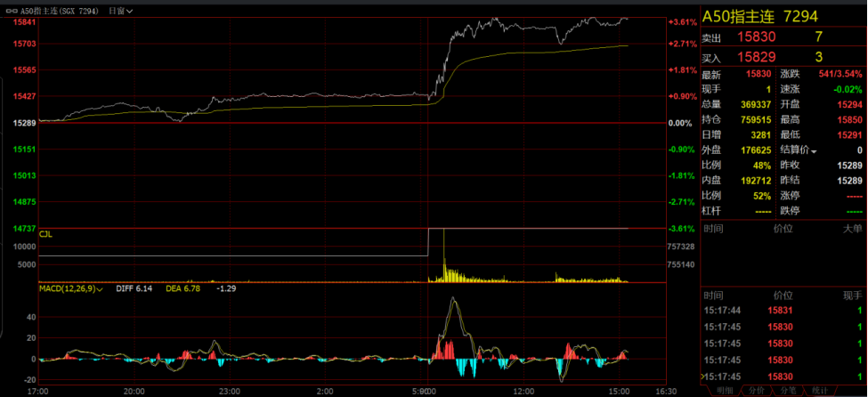The width and height of the screenshot is (868, 397).
Task: Select the 15:17:44 trade row
Action: [783, 312]
